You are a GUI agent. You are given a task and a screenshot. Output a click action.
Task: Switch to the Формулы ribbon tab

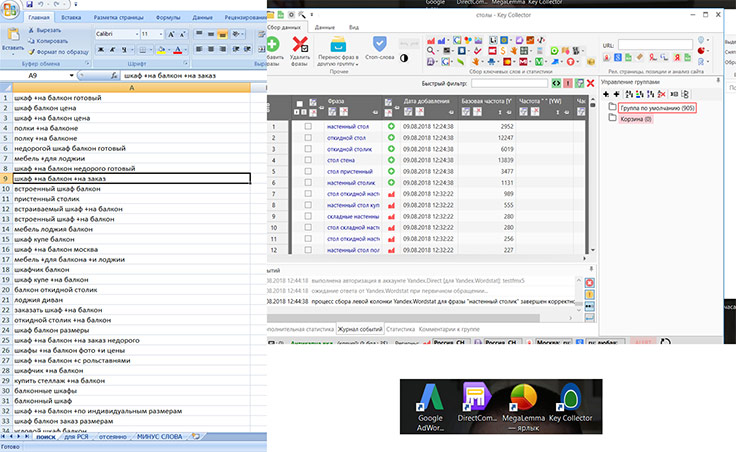(x=168, y=18)
